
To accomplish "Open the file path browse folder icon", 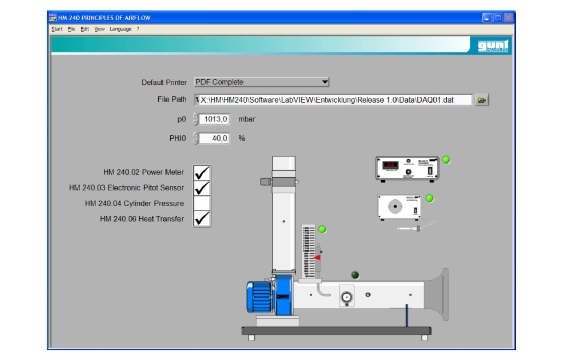I will pyautogui.click(x=481, y=100).
